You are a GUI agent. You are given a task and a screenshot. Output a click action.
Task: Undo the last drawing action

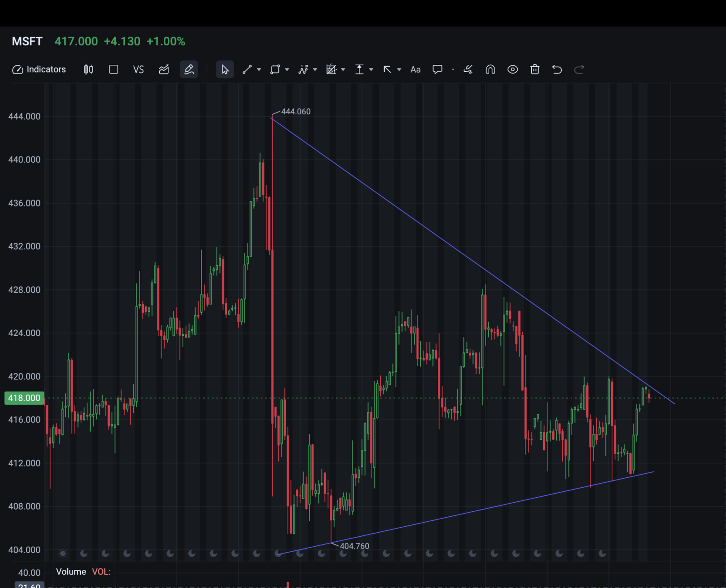coord(557,69)
